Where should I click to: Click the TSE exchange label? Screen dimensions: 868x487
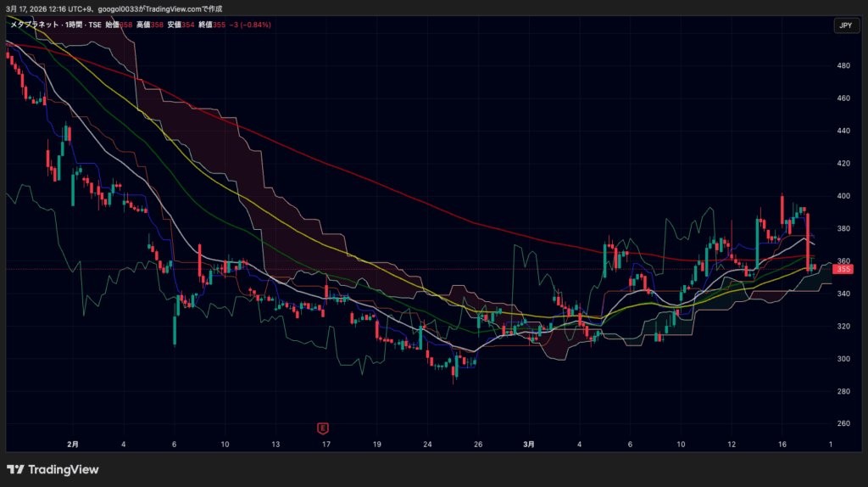pos(95,25)
